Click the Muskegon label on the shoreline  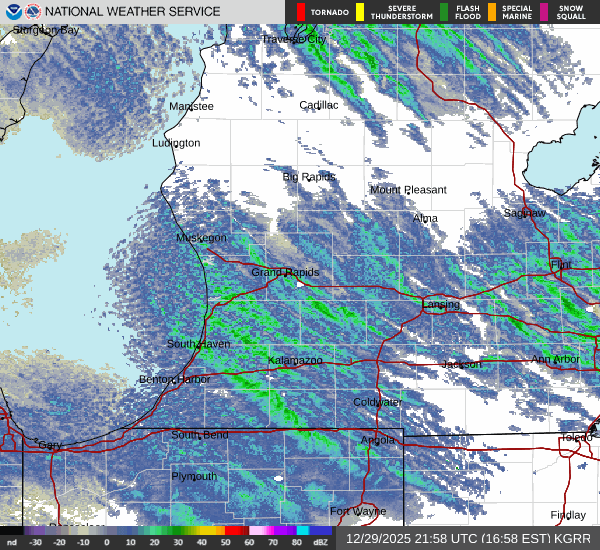pos(201,238)
